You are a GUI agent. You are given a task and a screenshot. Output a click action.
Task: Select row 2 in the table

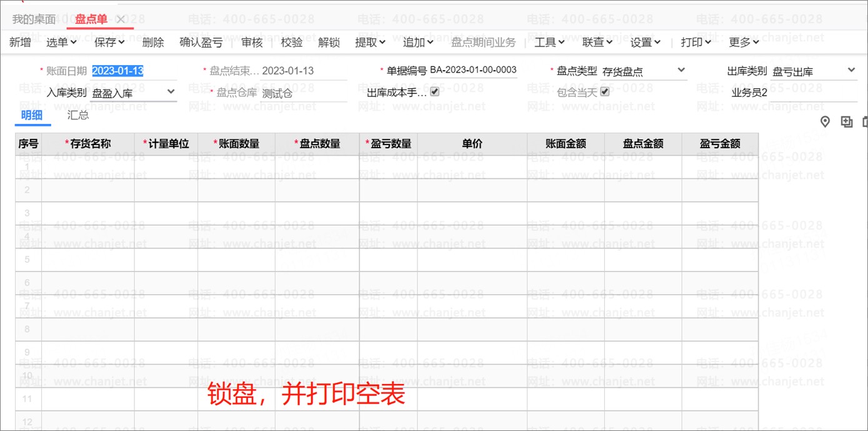click(x=27, y=190)
